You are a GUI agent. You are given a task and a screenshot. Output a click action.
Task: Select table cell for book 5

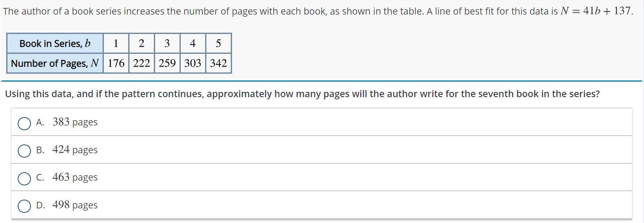[x=218, y=43]
